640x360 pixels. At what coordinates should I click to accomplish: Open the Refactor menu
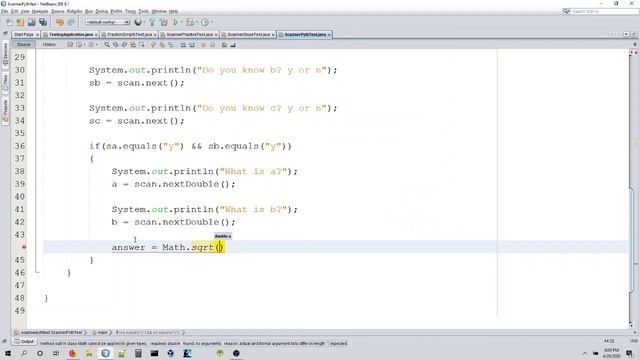click(x=74, y=11)
